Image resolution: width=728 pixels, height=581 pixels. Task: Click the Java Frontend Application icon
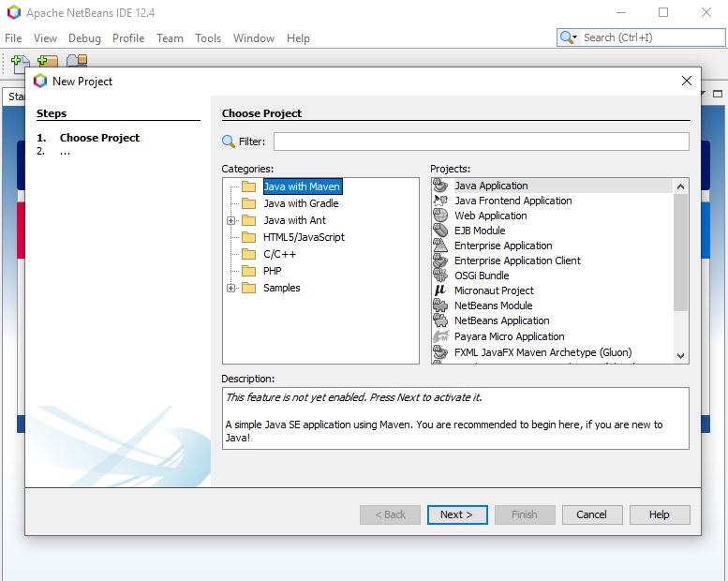440,201
